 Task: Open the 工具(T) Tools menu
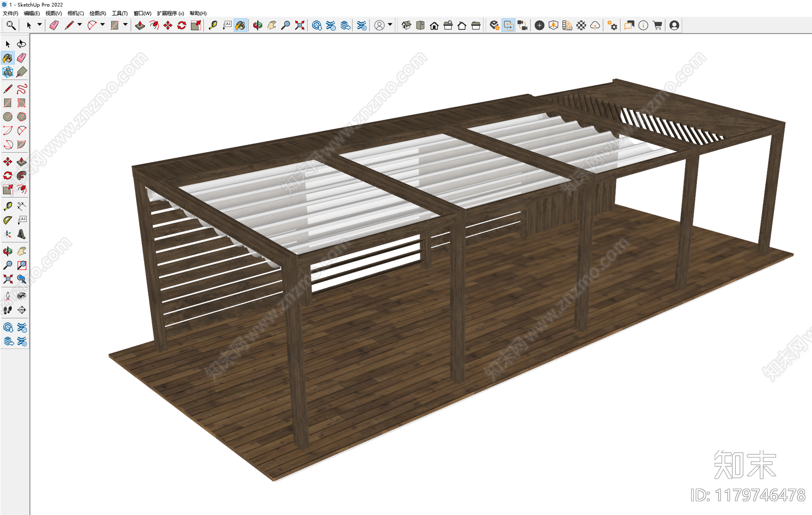pyautogui.click(x=120, y=13)
